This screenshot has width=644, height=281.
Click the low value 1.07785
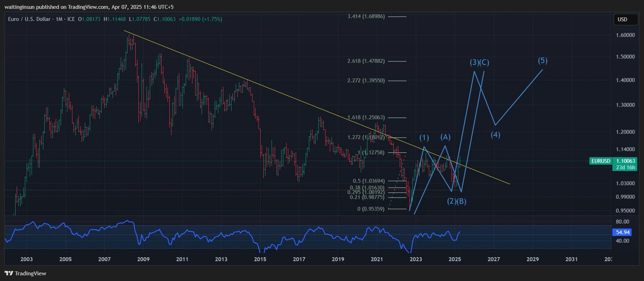pos(141,19)
